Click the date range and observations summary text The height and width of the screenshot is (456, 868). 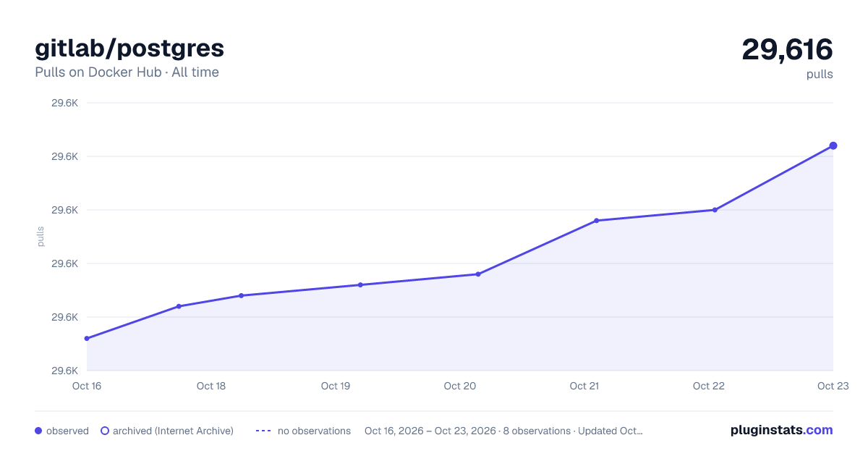pos(504,431)
